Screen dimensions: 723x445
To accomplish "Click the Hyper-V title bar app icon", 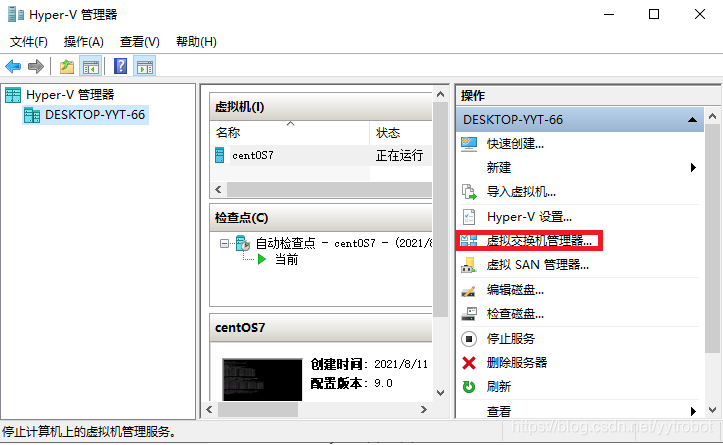I will [16, 15].
